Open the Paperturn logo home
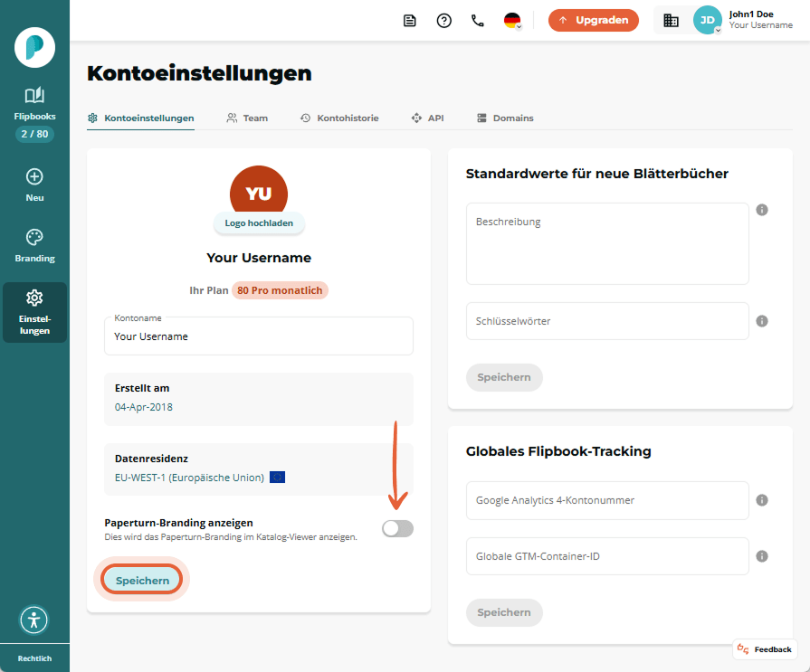810x672 pixels. [x=34, y=48]
